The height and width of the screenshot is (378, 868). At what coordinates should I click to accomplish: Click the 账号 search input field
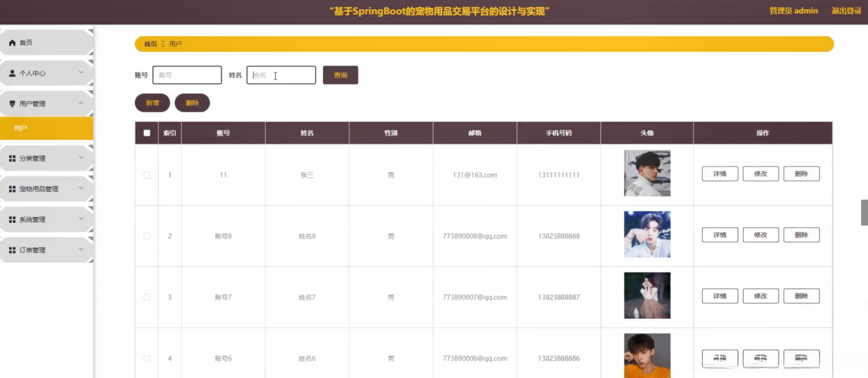[187, 75]
